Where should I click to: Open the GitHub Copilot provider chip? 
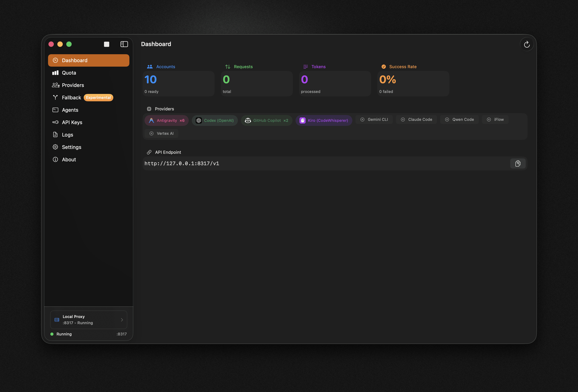coord(266,120)
